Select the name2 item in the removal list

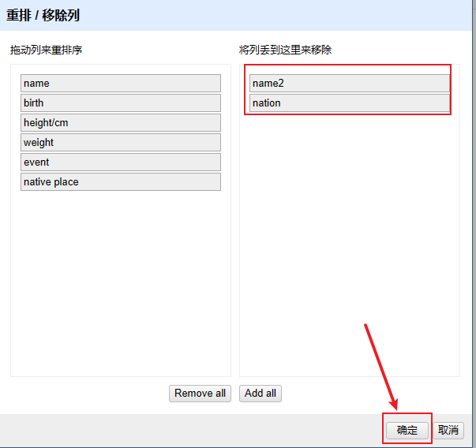click(350, 83)
